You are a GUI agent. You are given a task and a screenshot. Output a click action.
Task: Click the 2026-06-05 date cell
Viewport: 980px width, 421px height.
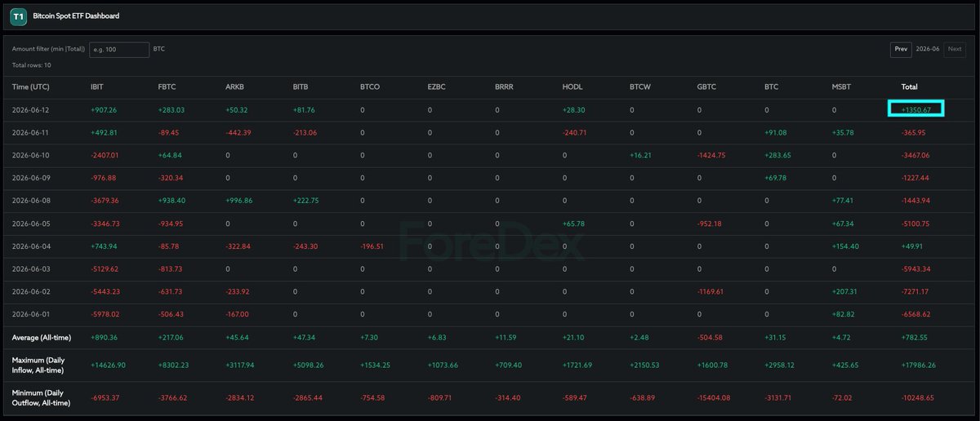[x=29, y=224]
